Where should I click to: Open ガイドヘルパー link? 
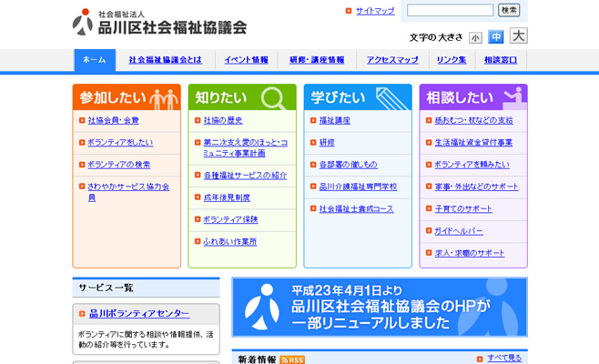[459, 231]
